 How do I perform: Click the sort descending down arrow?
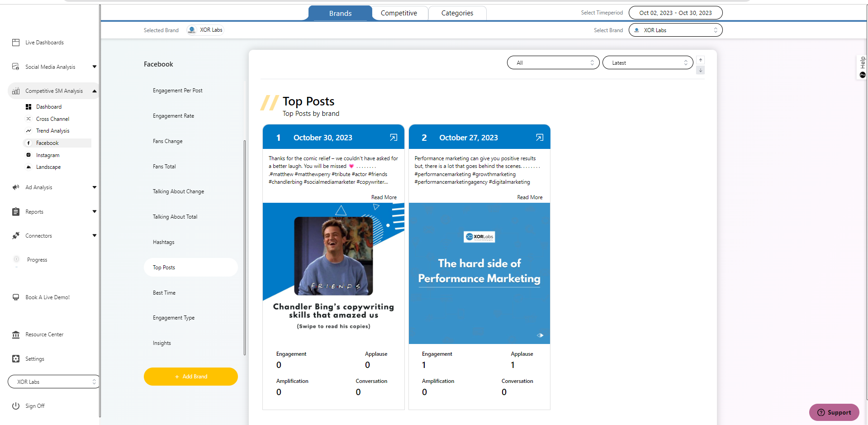click(x=700, y=70)
